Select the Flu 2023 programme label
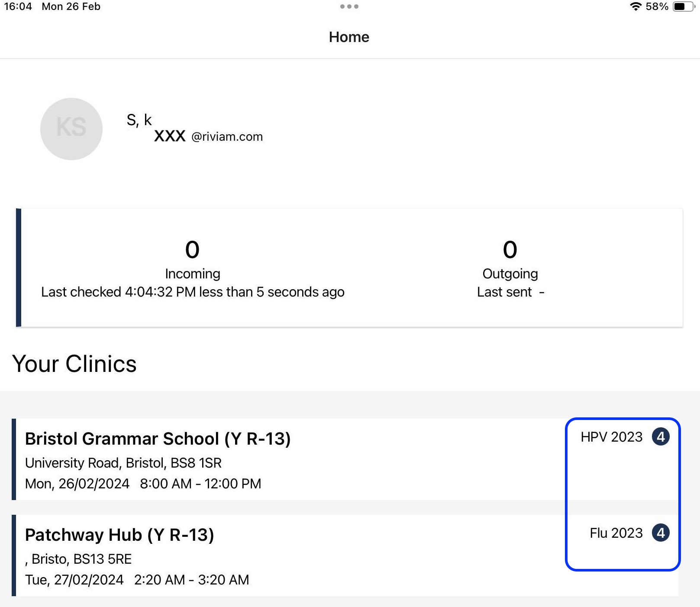Viewport: 700px width, 607px height. [616, 533]
